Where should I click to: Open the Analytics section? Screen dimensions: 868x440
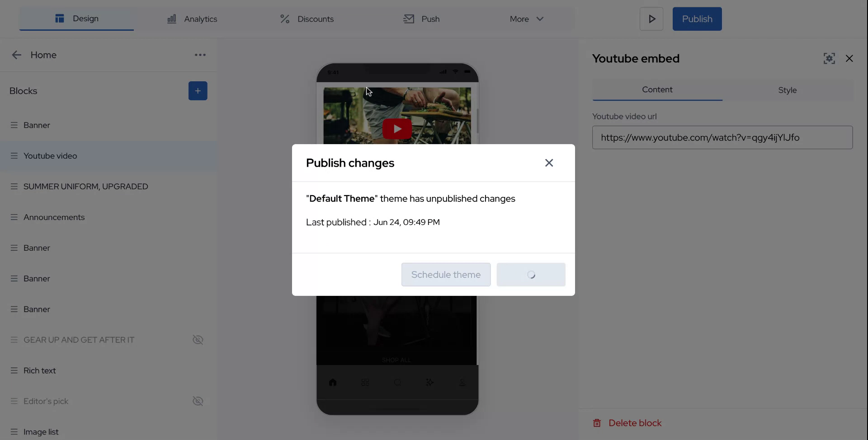pos(192,19)
